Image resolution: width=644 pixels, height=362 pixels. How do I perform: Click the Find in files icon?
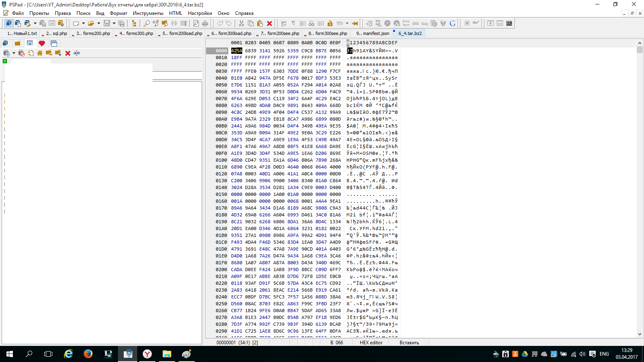pyautogui.click(x=165, y=23)
